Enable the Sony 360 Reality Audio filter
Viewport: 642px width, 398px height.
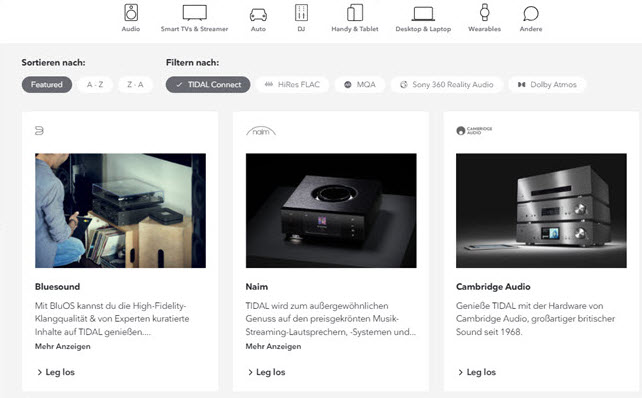(x=446, y=85)
